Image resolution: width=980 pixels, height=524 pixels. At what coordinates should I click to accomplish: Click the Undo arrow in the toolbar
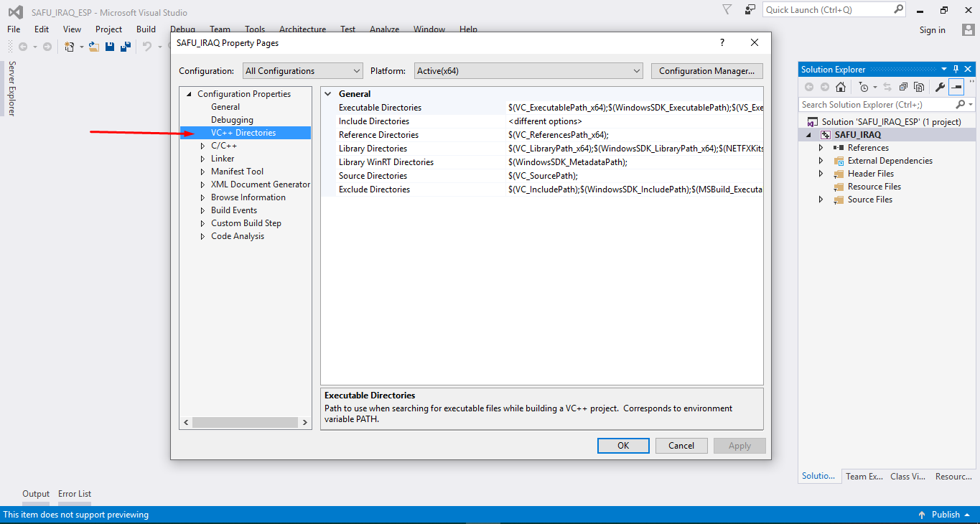(146, 47)
